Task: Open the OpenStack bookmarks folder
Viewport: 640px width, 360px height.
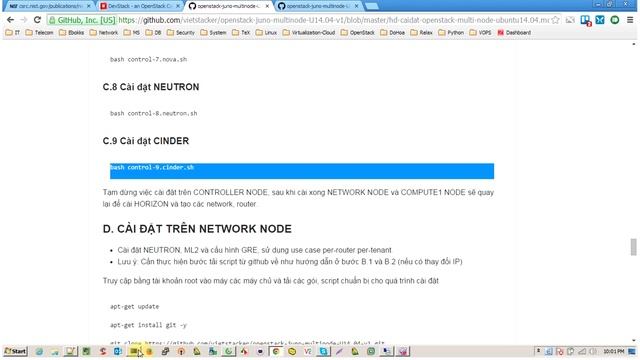Action: (x=358, y=32)
